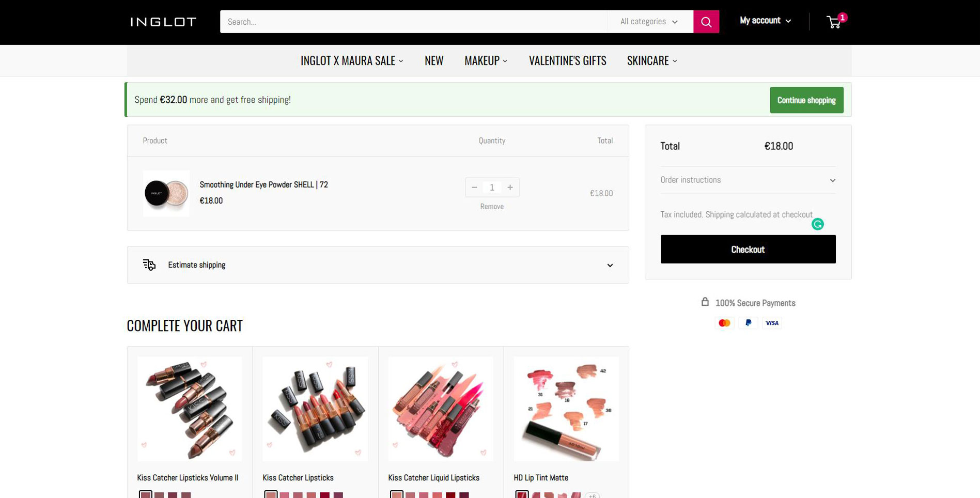This screenshot has width=980, height=498.
Task: Expand the My account menu
Action: coord(765,21)
